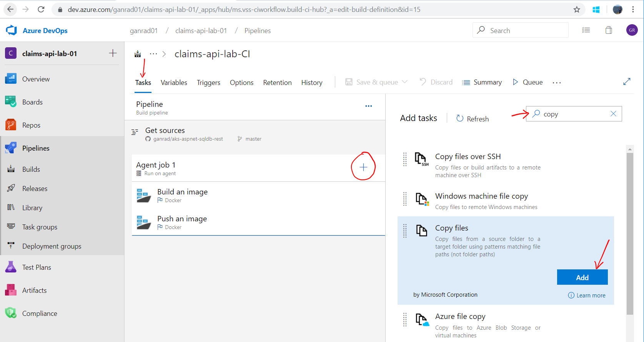Add a task to Agent job 1 with the plus

(363, 167)
